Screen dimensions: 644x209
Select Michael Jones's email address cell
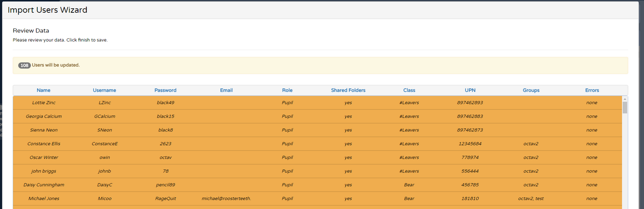point(226,199)
